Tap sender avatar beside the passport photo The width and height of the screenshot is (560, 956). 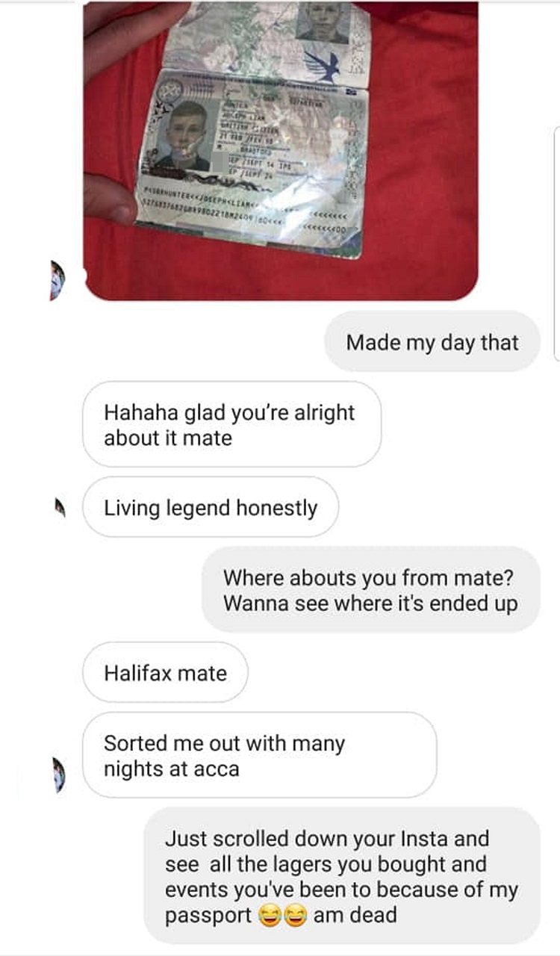coord(57,281)
